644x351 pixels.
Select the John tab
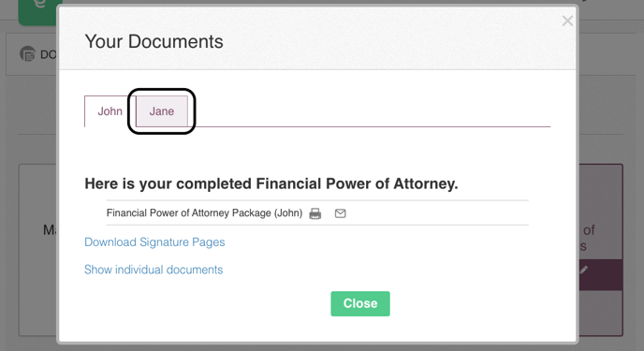110,111
